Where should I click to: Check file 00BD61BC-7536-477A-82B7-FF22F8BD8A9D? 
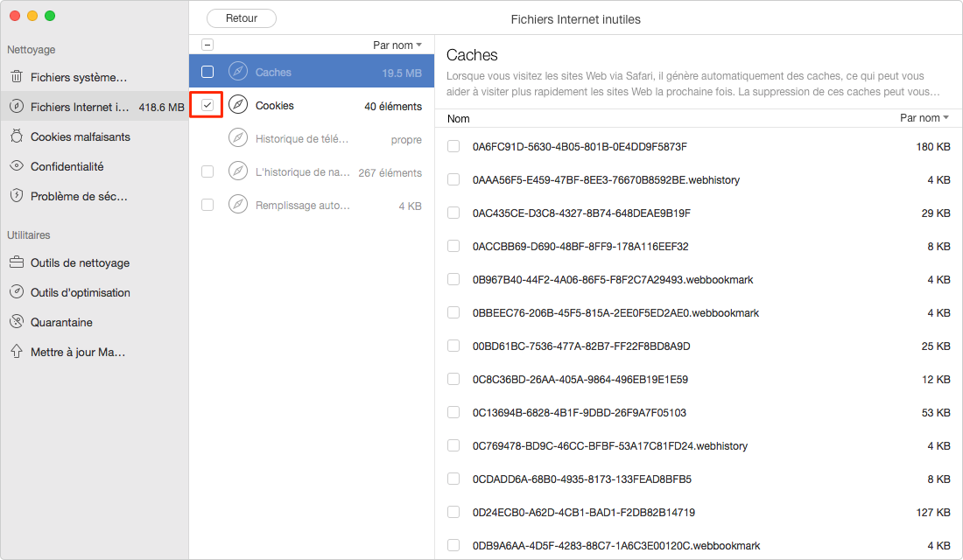pyautogui.click(x=453, y=346)
